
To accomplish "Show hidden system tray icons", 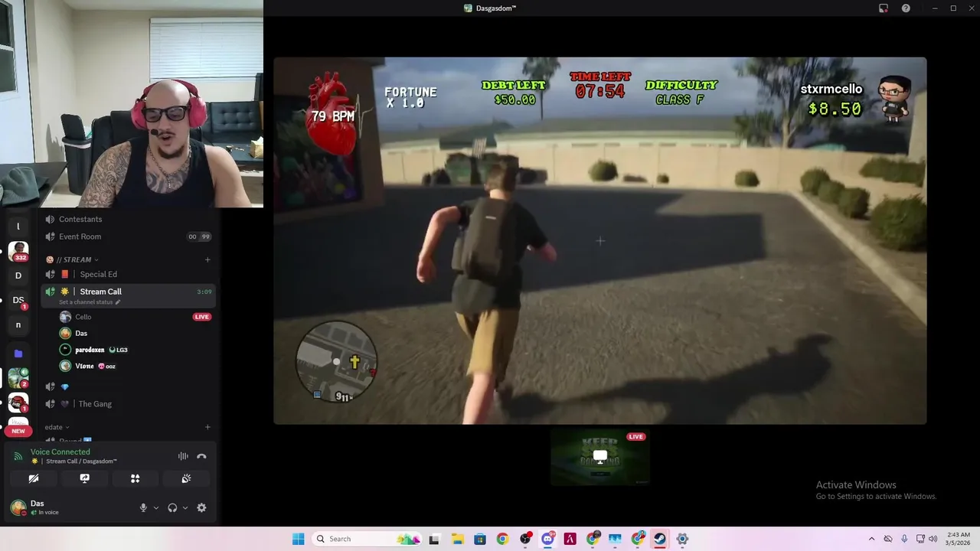I will pyautogui.click(x=871, y=539).
